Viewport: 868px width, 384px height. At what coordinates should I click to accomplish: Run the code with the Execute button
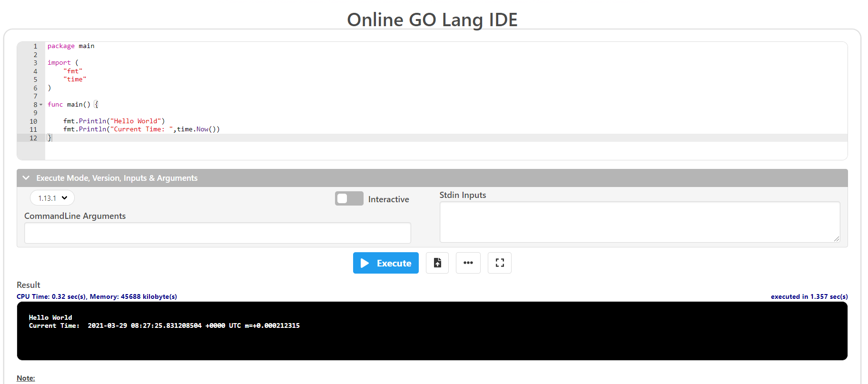pos(385,263)
